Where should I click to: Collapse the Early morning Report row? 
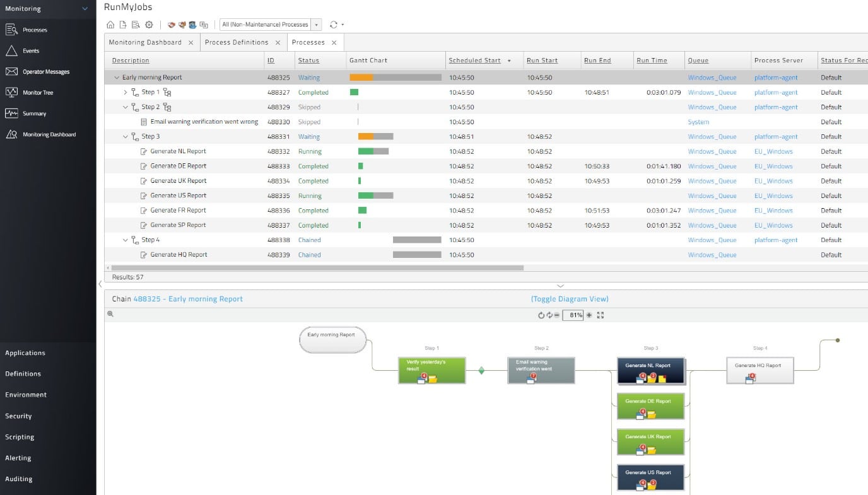[117, 78]
